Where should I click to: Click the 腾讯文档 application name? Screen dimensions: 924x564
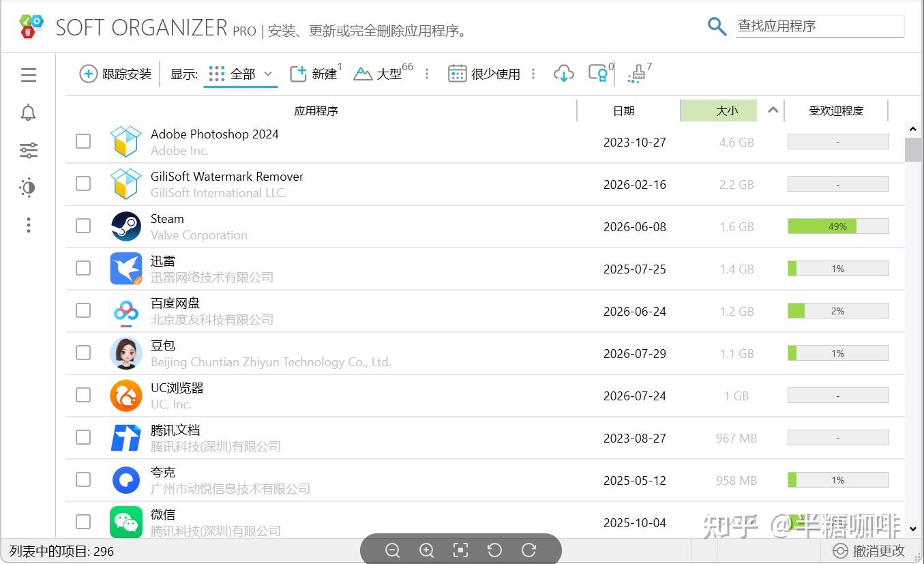[x=175, y=430]
